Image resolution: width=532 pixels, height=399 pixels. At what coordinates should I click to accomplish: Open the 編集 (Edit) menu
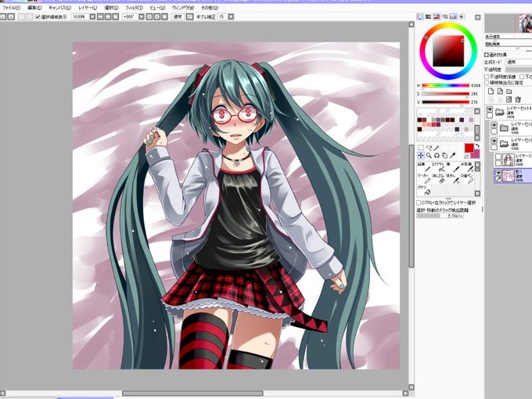(x=34, y=8)
